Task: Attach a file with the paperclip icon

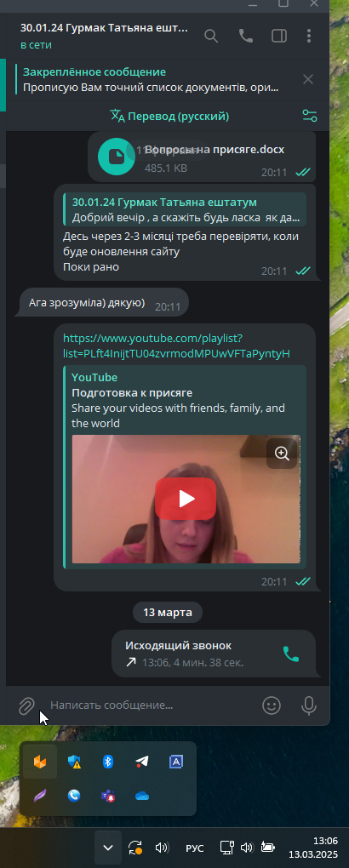Action: point(26,705)
